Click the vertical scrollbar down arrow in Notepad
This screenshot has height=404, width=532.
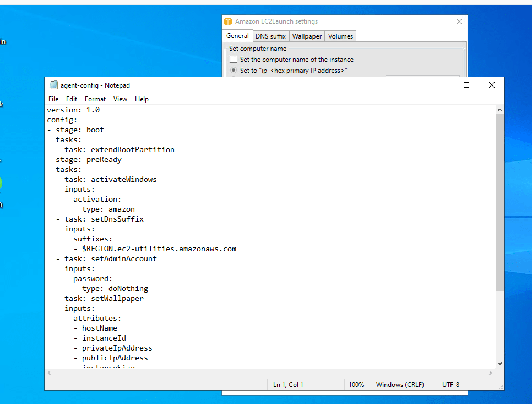pyautogui.click(x=500, y=364)
